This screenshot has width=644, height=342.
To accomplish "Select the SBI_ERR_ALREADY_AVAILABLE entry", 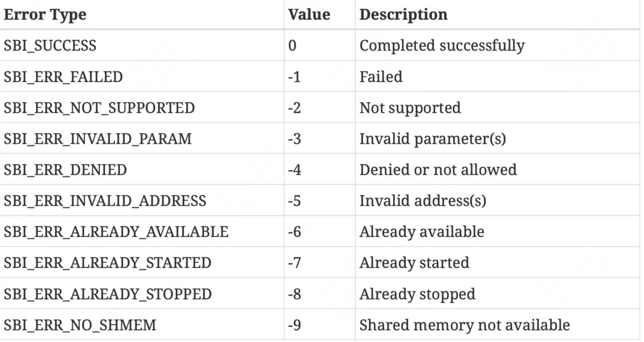I will tap(116, 232).
